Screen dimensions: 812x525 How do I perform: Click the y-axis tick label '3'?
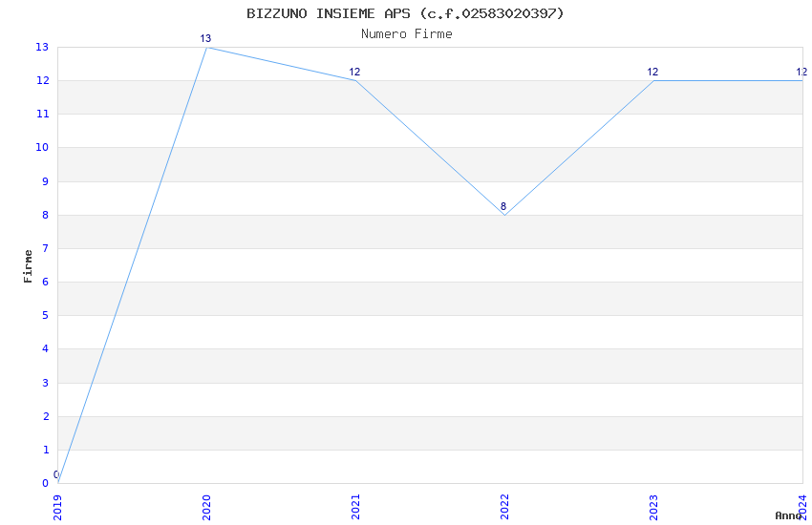coord(46,383)
